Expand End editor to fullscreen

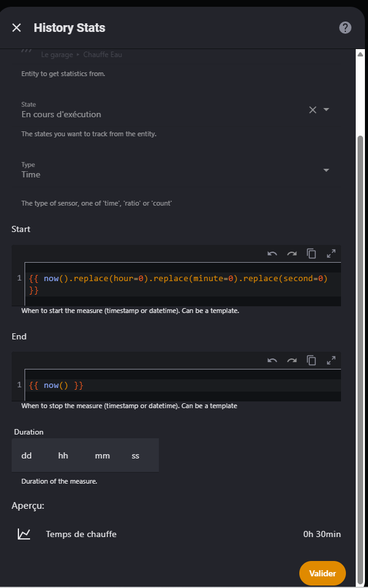[x=331, y=360]
